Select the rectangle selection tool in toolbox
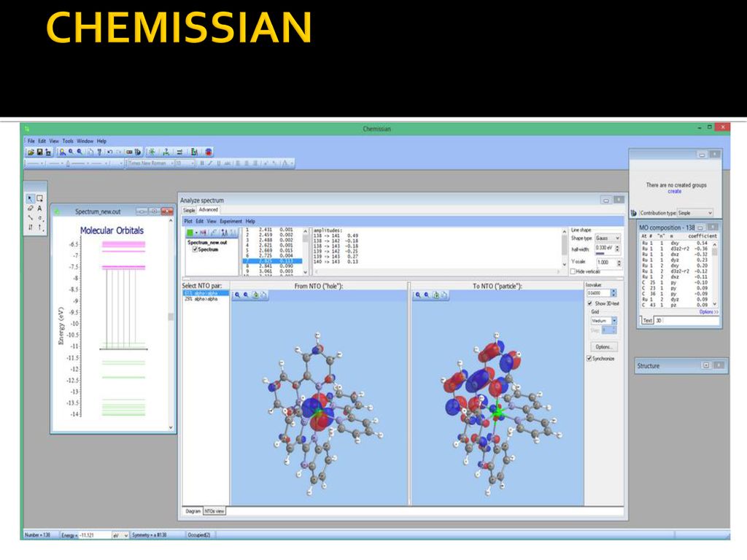747x560 pixels. (x=40, y=198)
